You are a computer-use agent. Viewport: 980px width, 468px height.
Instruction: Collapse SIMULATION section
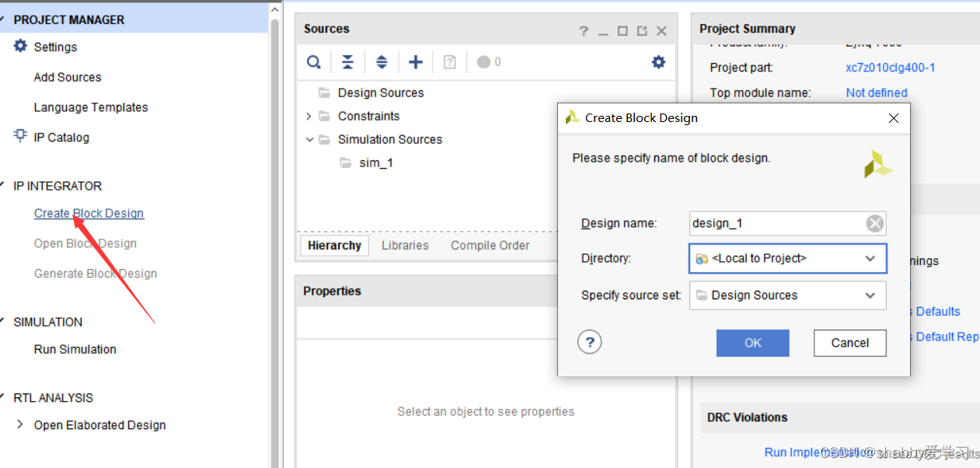pyautogui.click(x=3, y=322)
